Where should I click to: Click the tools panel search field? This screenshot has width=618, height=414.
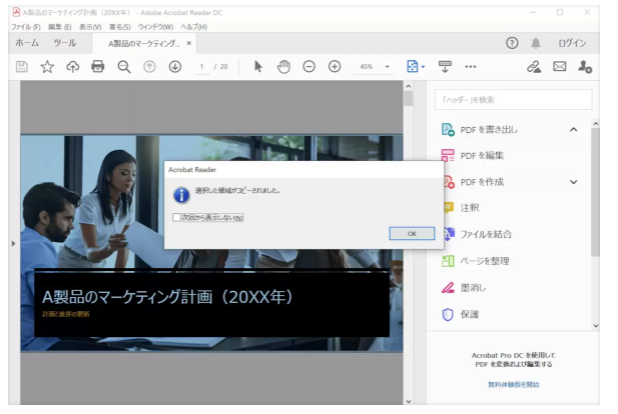[x=513, y=100]
